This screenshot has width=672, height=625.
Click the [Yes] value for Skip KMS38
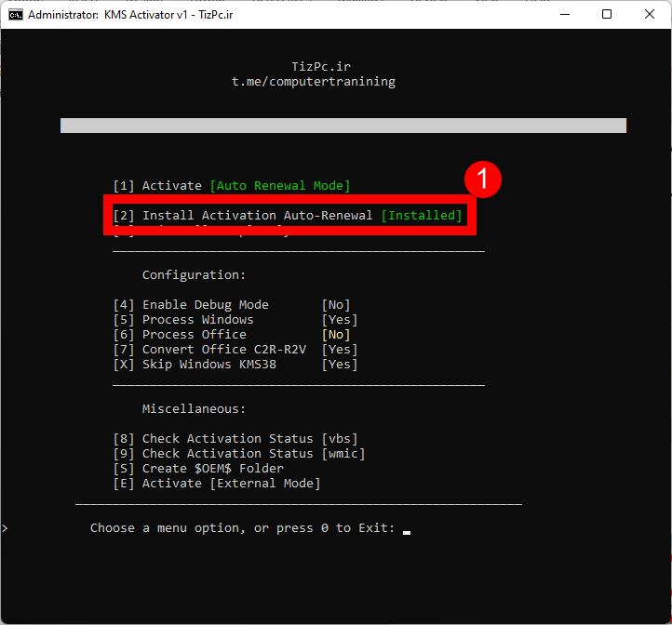(340, 365)
